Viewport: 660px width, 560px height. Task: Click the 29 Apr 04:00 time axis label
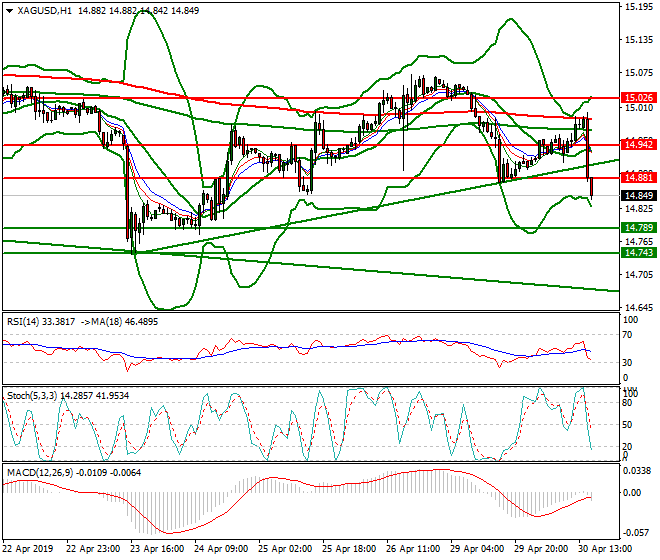pyautogui.click(x=477, y=549)
